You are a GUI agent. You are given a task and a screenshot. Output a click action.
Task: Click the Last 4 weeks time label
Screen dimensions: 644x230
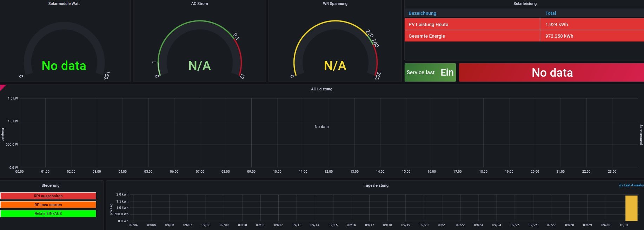click(x=633, y=185)
